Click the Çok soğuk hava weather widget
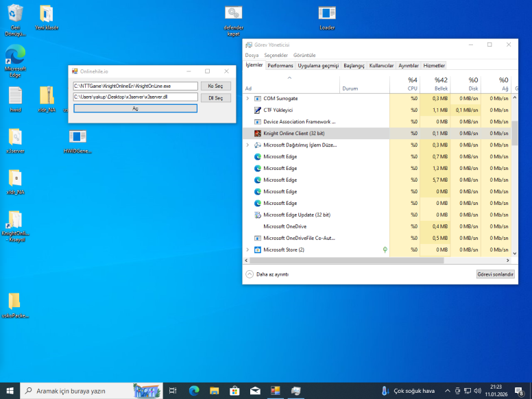Image resolution: width=532 pixels, height=399 pixels. click(x=409, y=391)
